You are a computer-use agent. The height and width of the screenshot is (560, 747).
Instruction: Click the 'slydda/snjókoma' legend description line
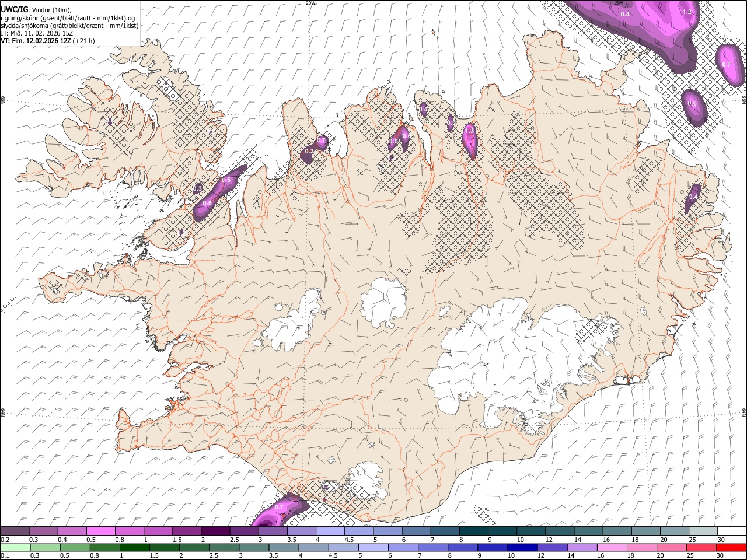point(69,26)
